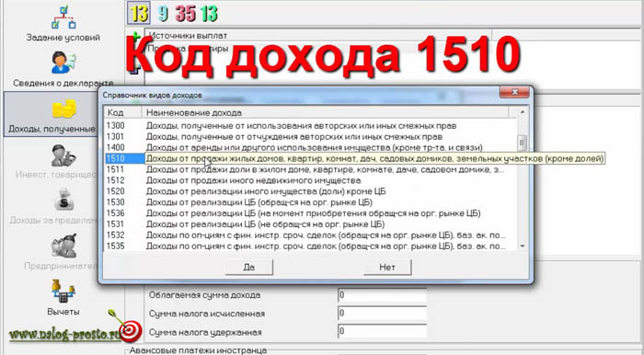This screenshot has width=644, height=355.
Task: Open the Сведения о декларанте section
Action: (x=63, y=69)
